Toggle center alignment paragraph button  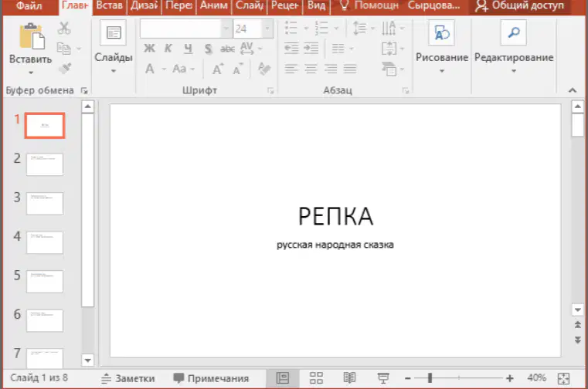coord(311,69)
